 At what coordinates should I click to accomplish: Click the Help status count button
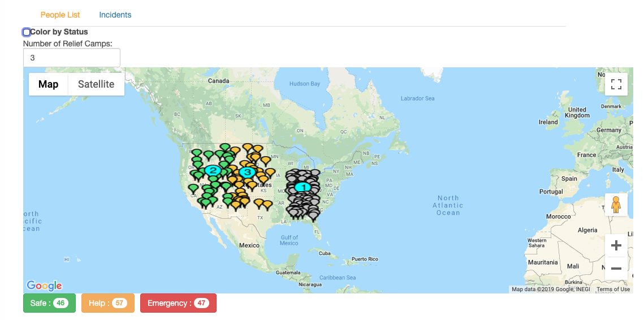pos(108,303)
